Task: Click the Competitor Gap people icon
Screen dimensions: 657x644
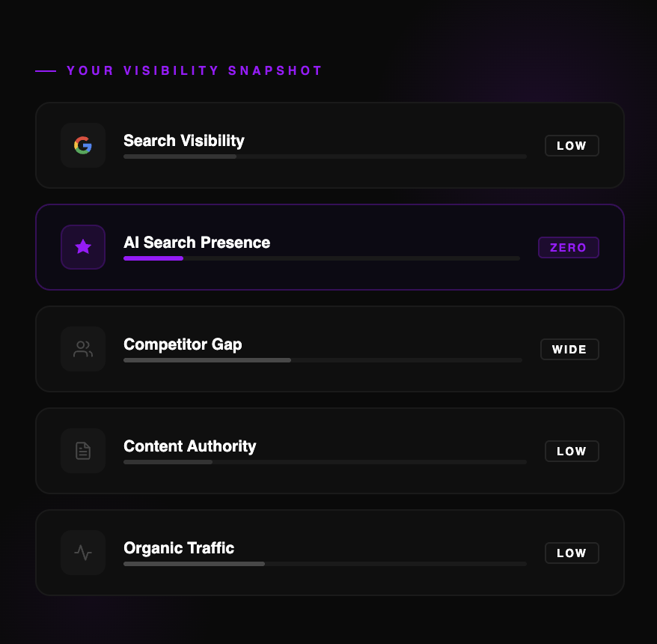Action: point(83,349)
